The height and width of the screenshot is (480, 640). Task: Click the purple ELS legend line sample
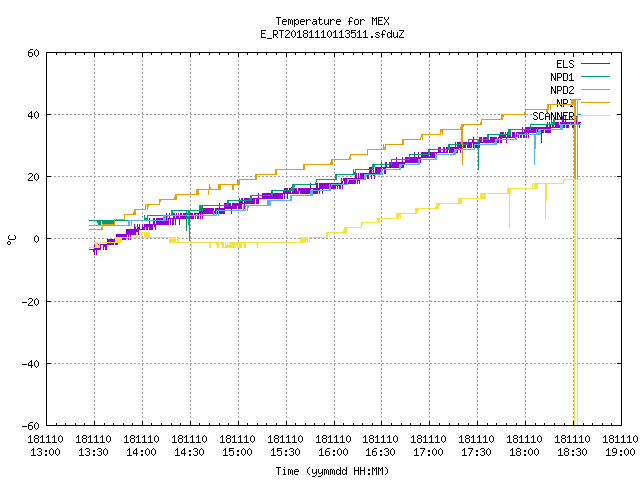595,64
